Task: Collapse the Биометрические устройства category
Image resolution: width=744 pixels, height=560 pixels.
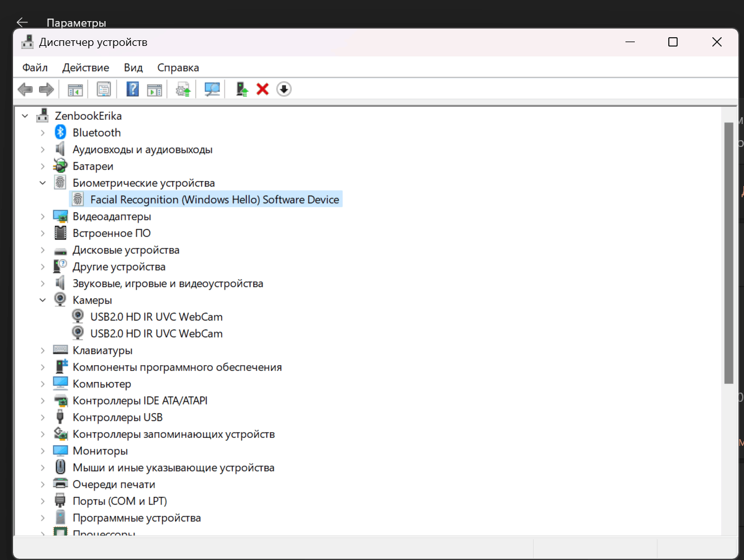Action: [43, 182]
